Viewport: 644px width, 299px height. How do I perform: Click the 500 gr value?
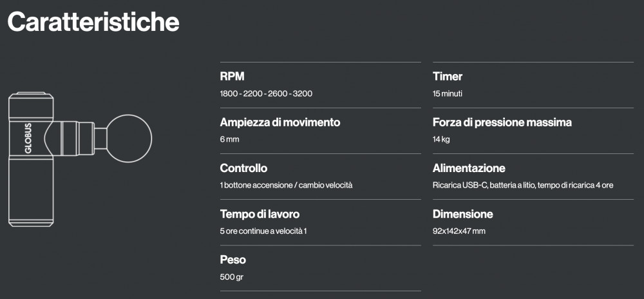pos(231,277)
